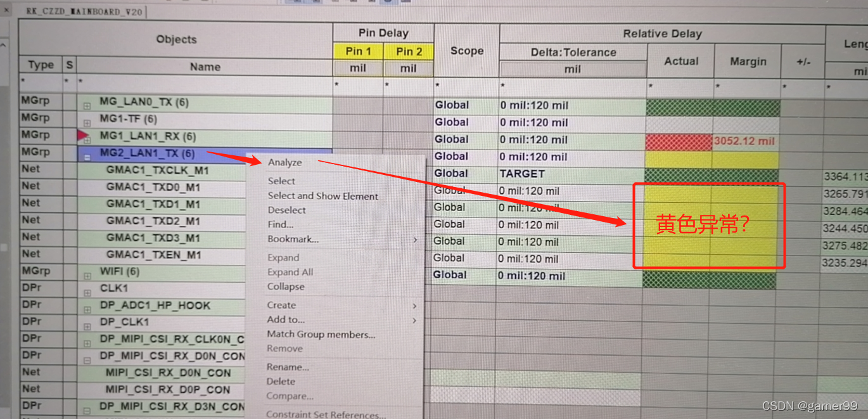
Task: Open the Create submenu
Action: coord(281,305)
